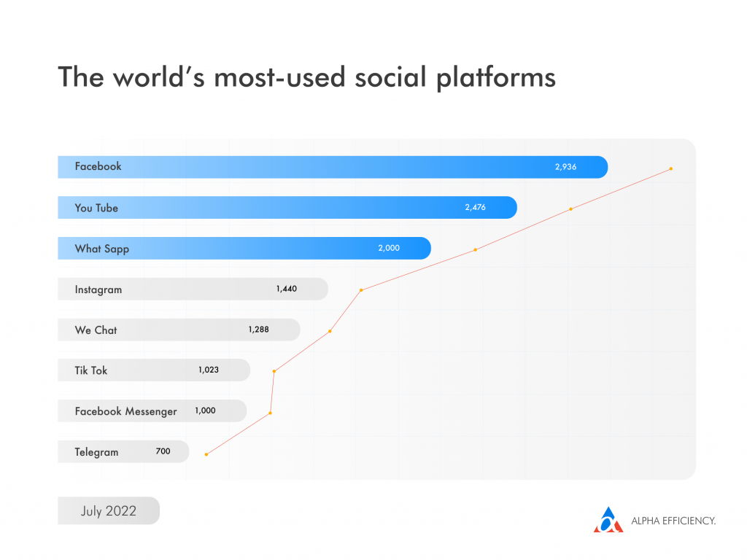Image resolution: width=747 pixels, height=560 pixels.
Task: Select the 1,440 value
Action: point(286,289)
